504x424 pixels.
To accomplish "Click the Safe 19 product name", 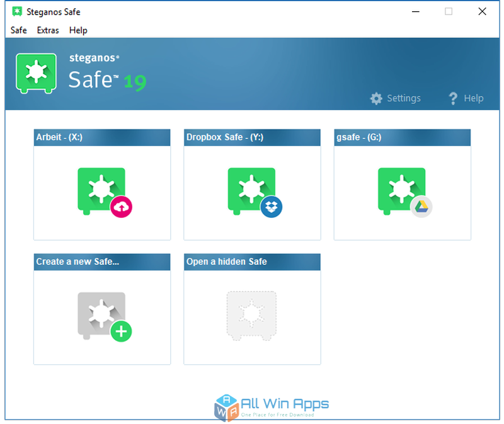I will 107,80.
